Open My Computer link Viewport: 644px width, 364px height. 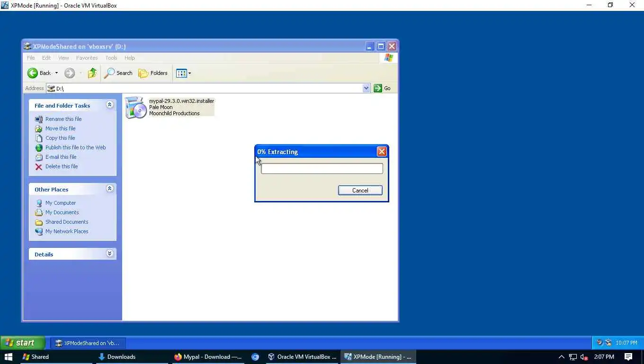(x=61, y=203)
